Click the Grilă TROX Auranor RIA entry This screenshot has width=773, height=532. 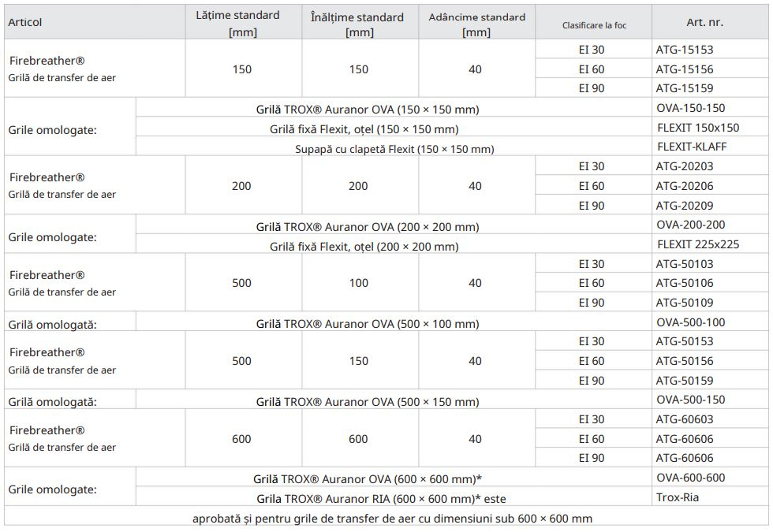368,498
